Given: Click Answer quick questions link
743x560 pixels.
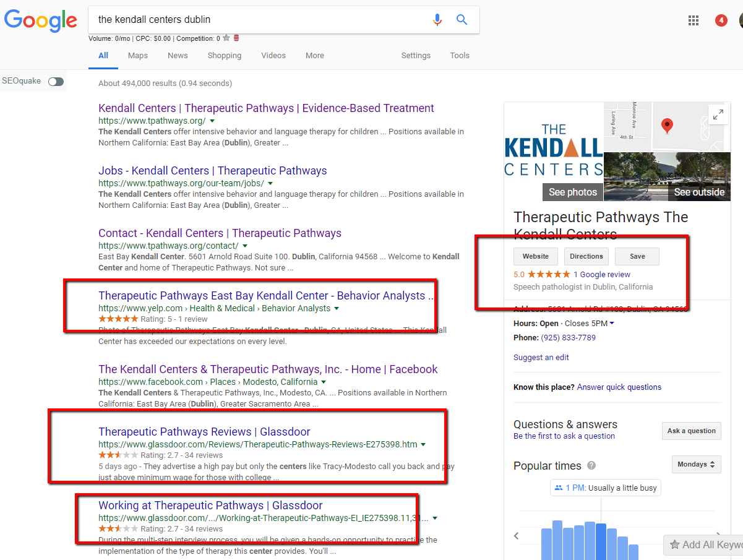Looking at the screenshot, I should click(x=619, y=387).
